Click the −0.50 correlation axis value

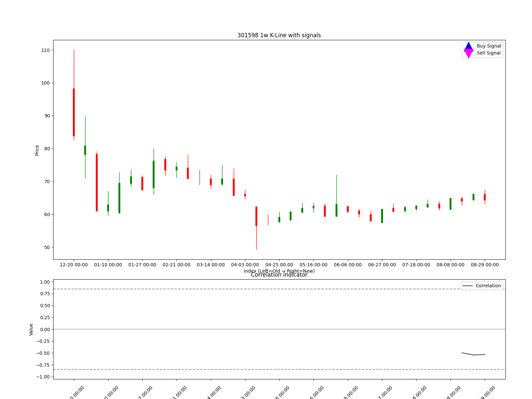tap(43, 353)
